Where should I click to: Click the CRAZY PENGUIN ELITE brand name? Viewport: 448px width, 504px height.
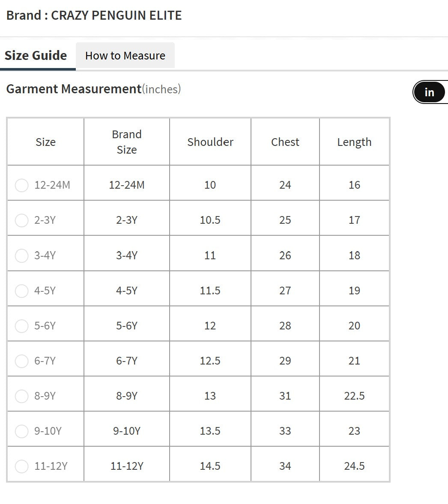[116, 15]
